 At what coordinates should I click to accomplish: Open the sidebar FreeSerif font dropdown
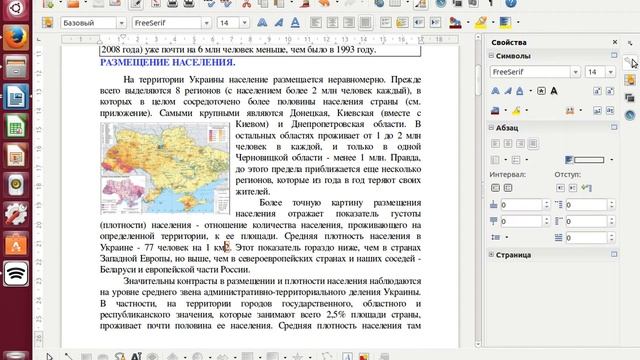575,72
